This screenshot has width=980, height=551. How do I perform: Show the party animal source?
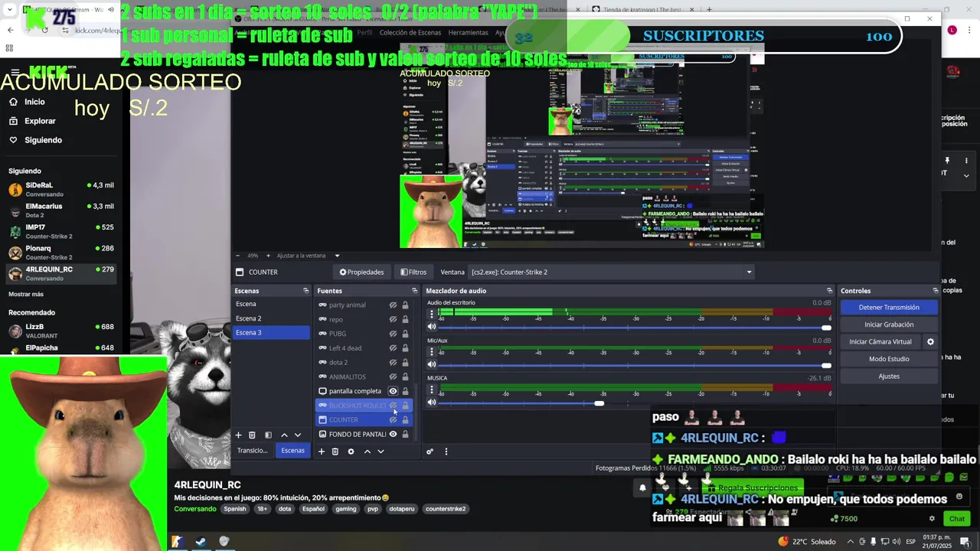tap(393, 305)
